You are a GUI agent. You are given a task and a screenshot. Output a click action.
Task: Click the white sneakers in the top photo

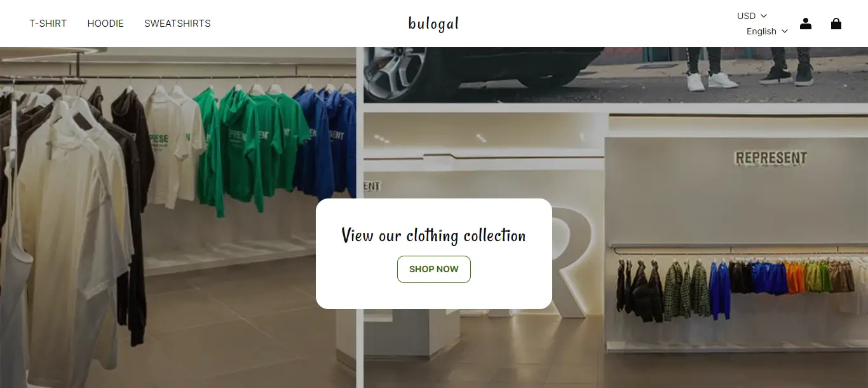712,81
